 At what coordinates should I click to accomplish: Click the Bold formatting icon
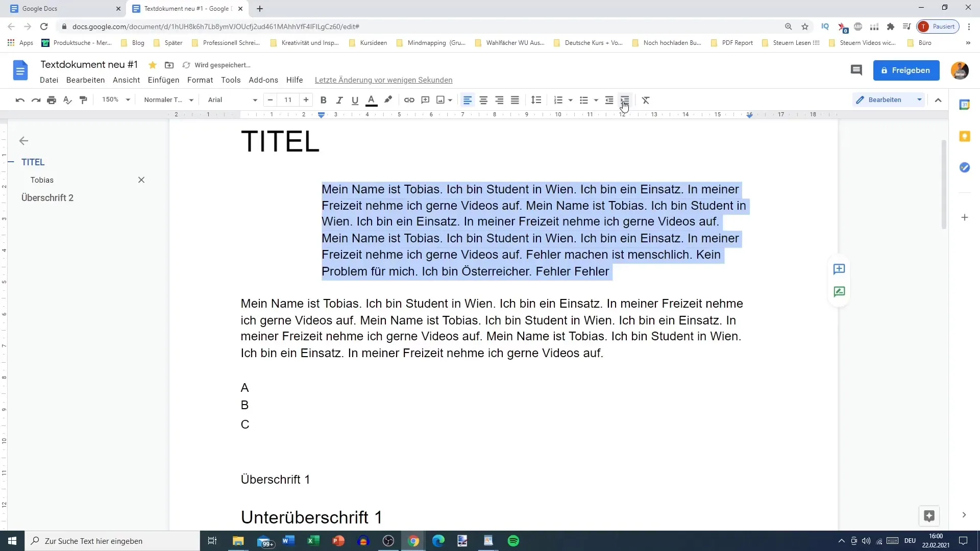pyautogui.click(x=324, y=99)
